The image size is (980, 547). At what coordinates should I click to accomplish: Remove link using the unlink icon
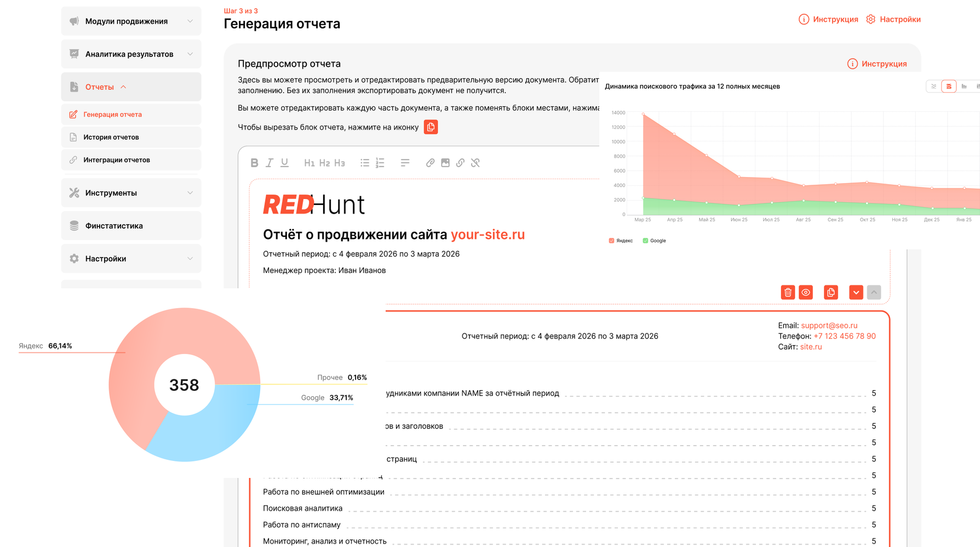pyautogui.click(x=475, y=163)
